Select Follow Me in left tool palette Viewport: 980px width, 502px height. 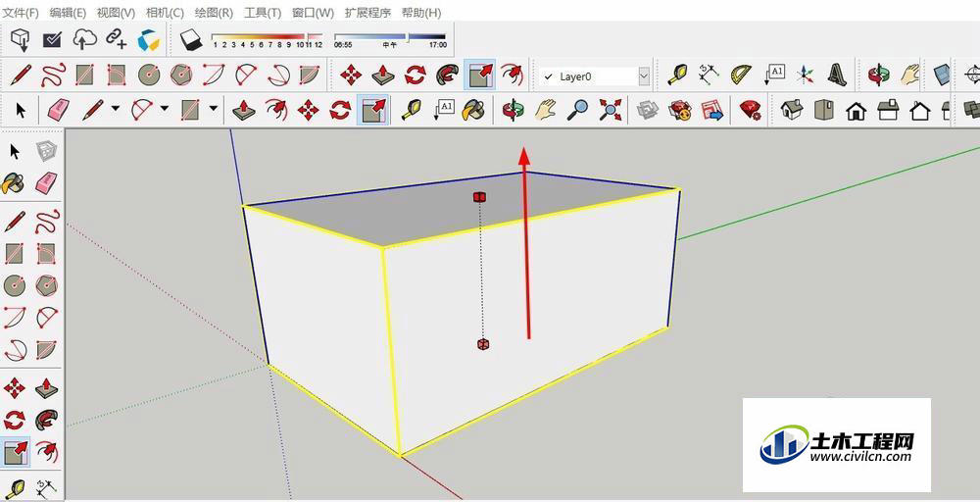46,420
